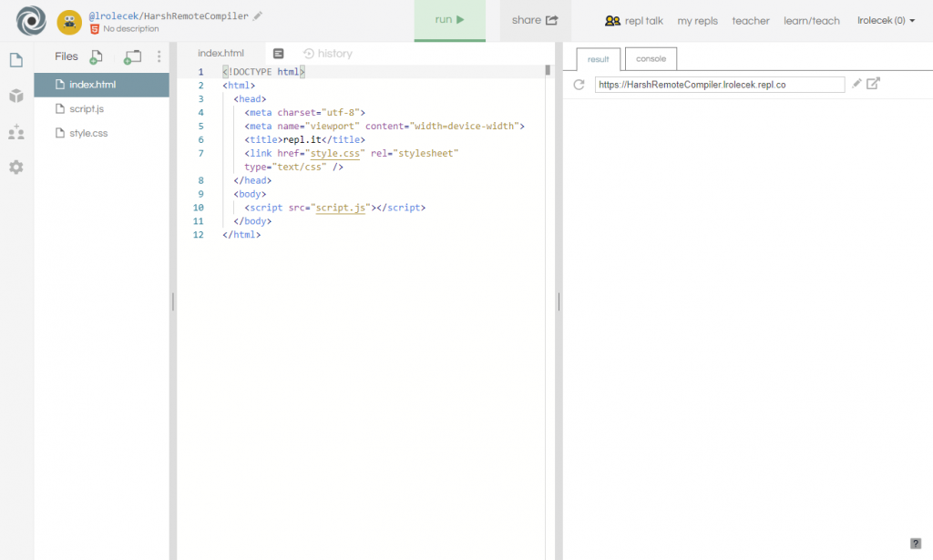Click the preview URL address field
The image size is (933, 560).
(x=719, y=85)
